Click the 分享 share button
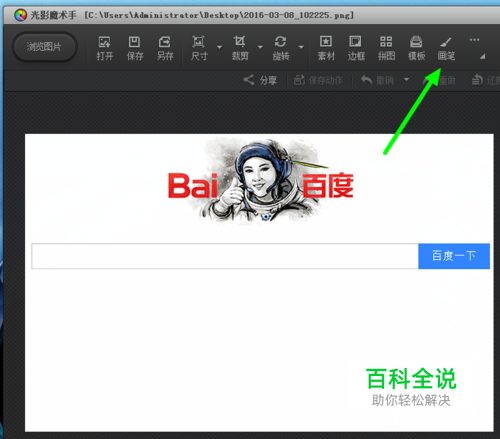Viewport: 500px width, 439px height. click(x=260, y=80)
